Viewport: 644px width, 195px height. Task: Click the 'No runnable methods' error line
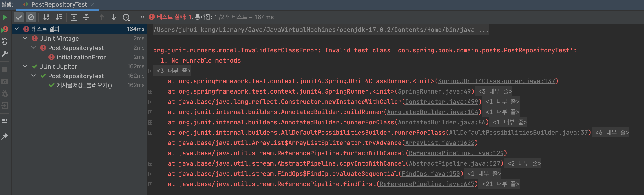[x=206, y=61]
